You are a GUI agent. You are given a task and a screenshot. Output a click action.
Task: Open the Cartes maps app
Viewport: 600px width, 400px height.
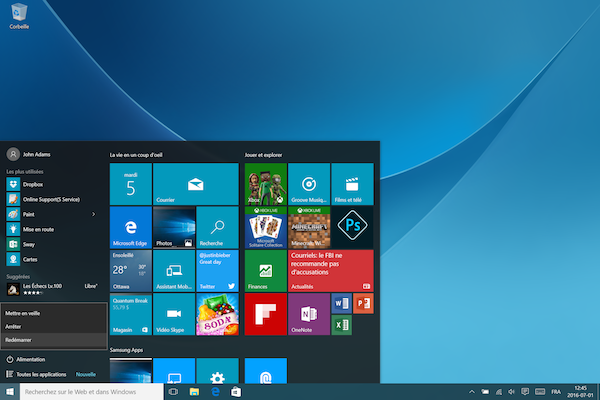(x=52, y=259)
